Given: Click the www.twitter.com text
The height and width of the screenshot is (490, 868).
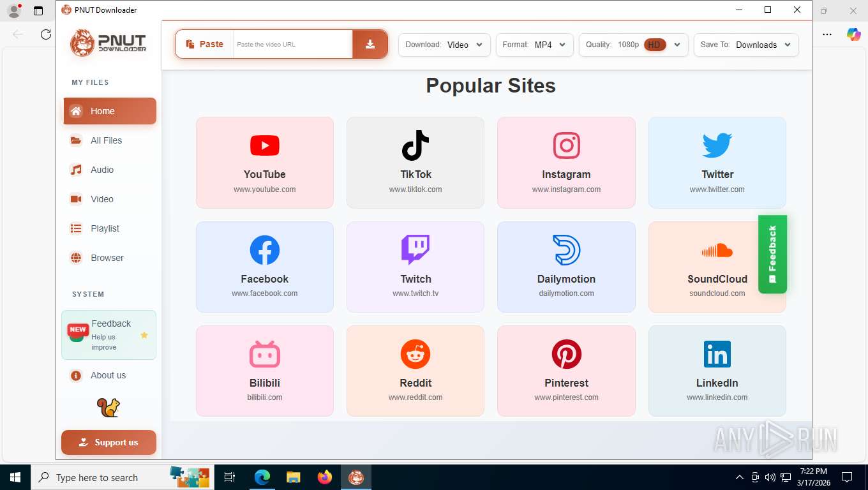Looking at the screenshot, I should 717,189.
